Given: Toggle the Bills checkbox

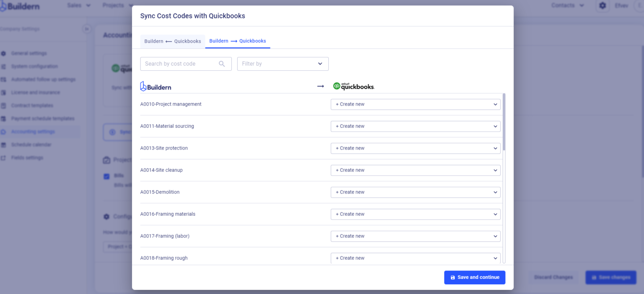Looking at the screenshot, I should point(106,176).
